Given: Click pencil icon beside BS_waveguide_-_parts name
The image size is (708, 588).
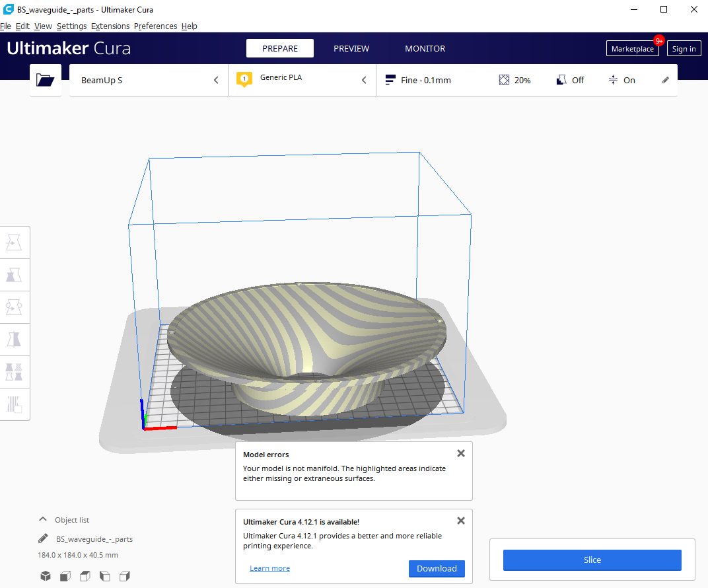Looking at the screenshot, I should pyautogui.click(x=43, y=538).
